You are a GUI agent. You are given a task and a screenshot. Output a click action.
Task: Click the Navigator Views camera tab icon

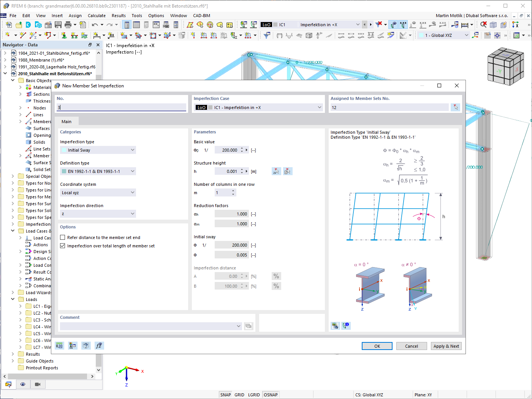[38, 384]
